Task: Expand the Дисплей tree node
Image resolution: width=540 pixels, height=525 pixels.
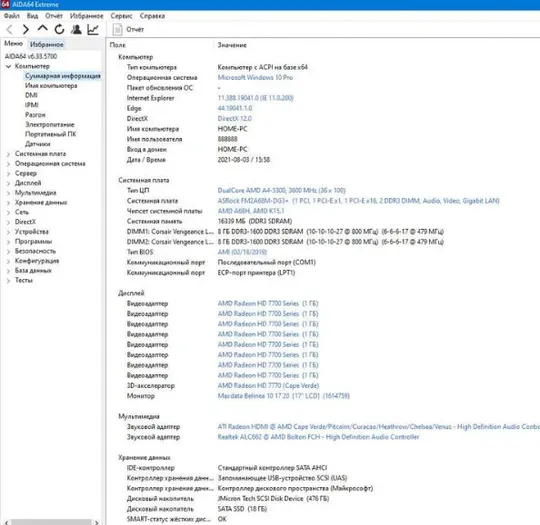Action: (x=8, y=183)
